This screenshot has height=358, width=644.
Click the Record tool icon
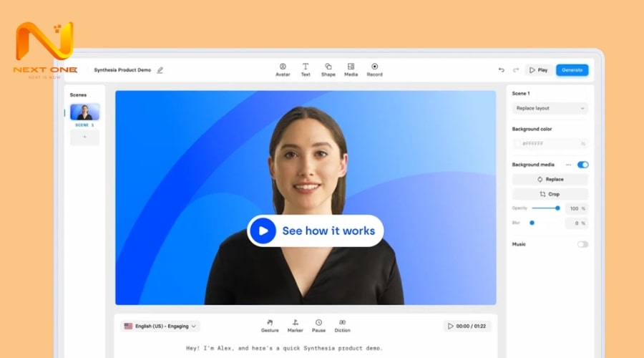click(x=374, y=67)
